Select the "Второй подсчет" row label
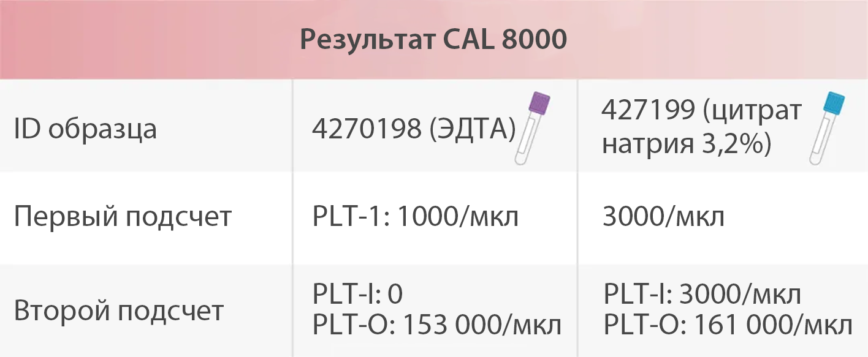The image size is (868, 357). [x=119, y=311]
